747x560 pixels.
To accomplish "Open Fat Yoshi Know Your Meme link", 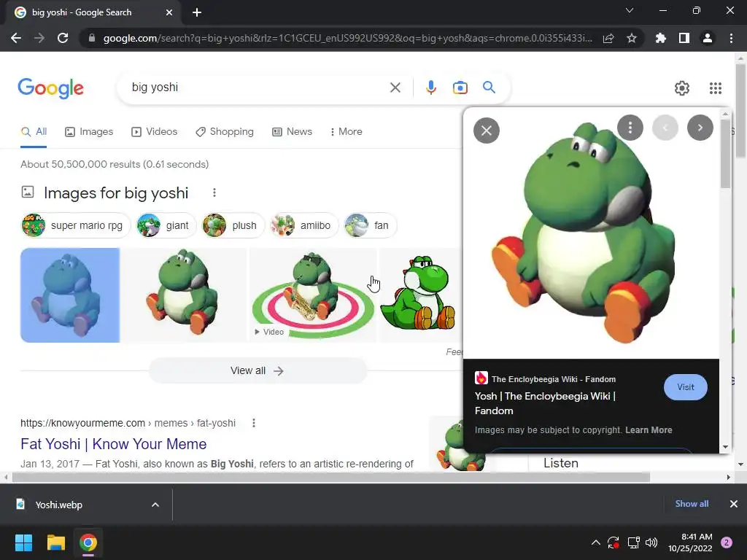I will (113, 444).
